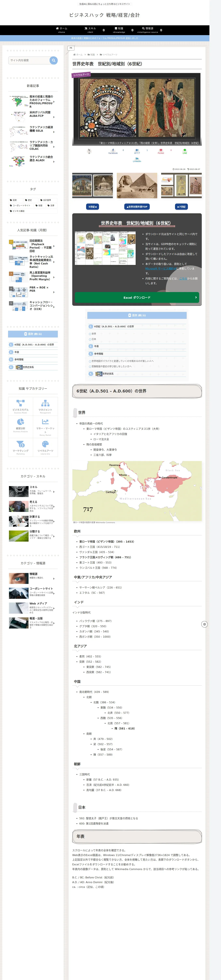Click the Excel ダウンロード button
Viewport: 221px width, 980px height.
[x=137, y=297]
